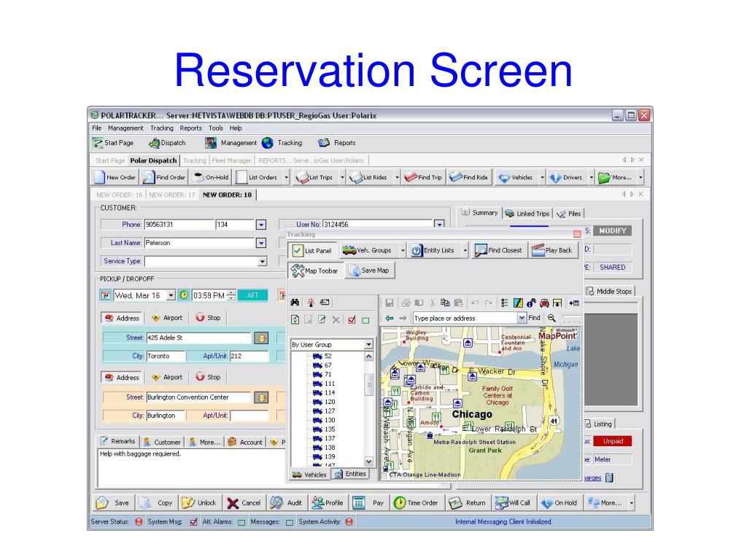
Task: Select vehicle 114 in the list
Action: (324, 393)
